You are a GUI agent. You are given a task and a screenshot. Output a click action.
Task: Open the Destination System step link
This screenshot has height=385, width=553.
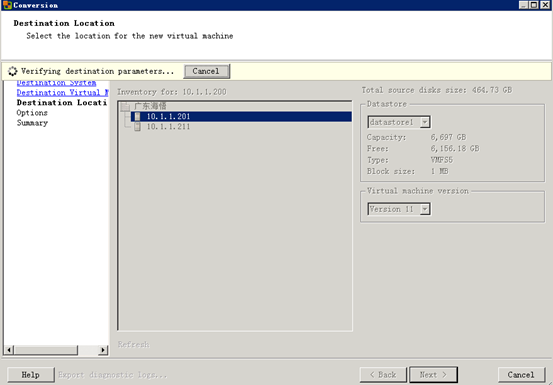[56, 83]
